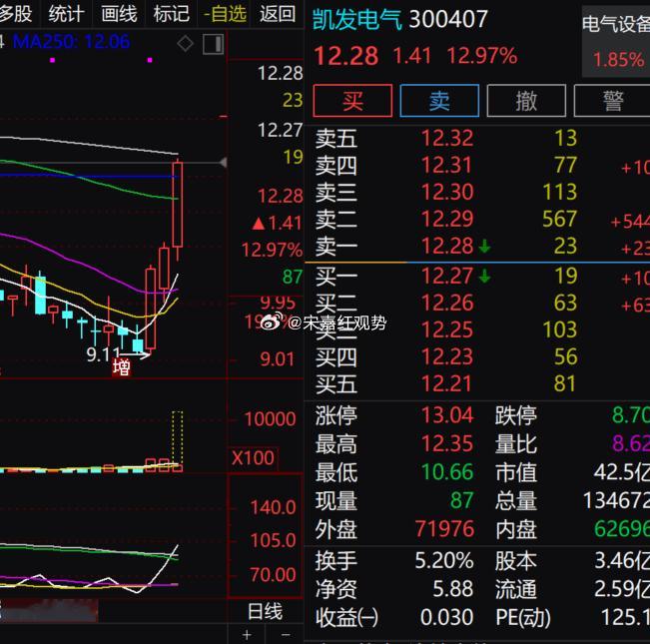Select 卖四 price 12.31

click(x=447, y=165)
